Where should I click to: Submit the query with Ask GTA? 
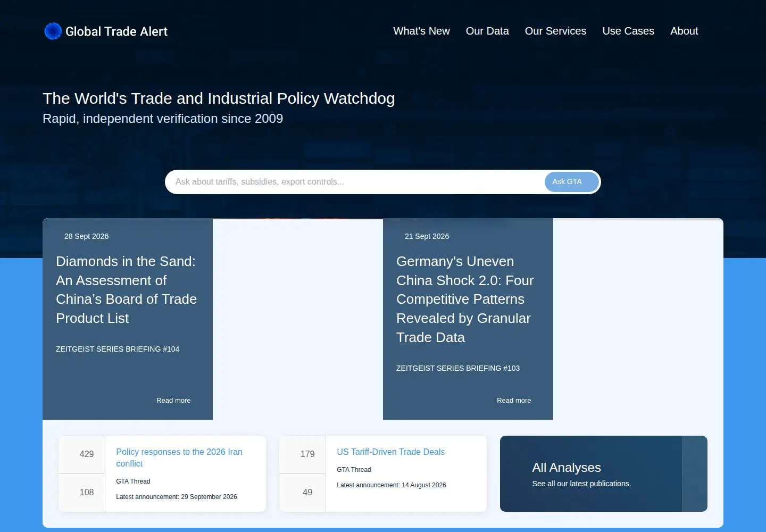click(572, 182)
